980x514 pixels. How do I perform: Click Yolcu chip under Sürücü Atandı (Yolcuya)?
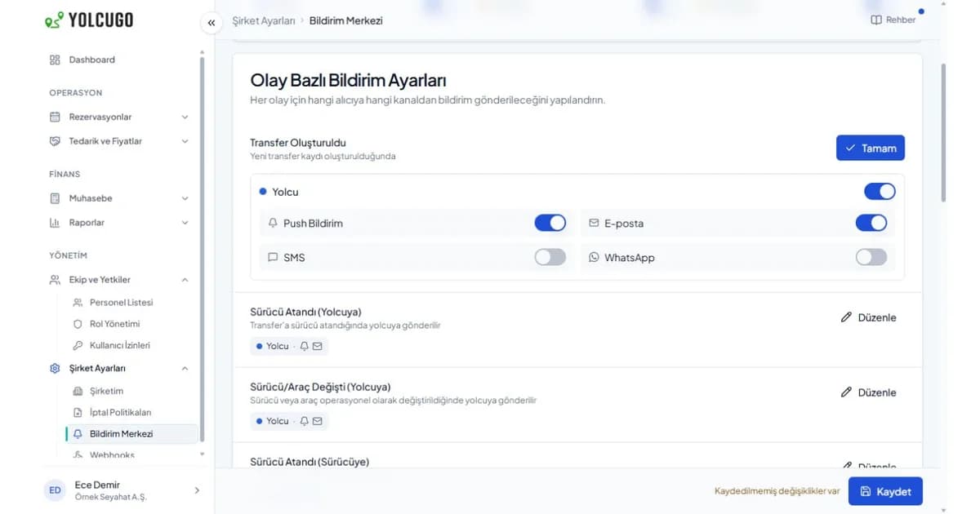click(289, 346)
